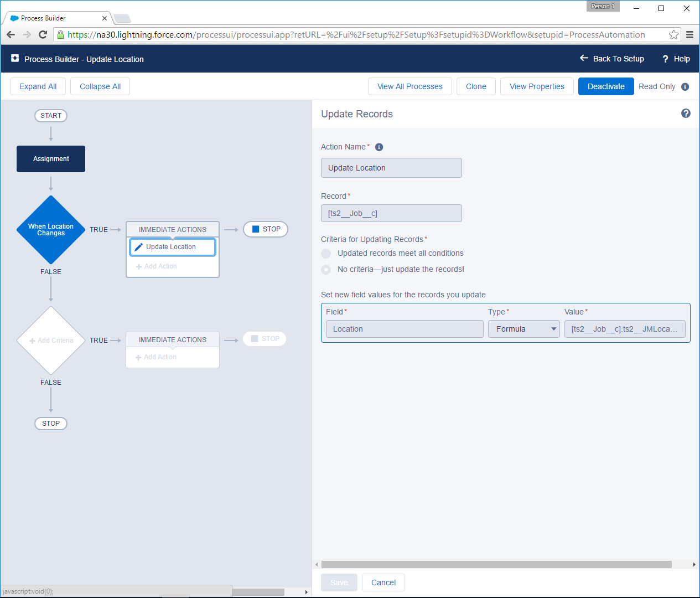The image size is (700, 598).
Task: Click the bottom STOP node of the flow
Action: coord(51,424)
